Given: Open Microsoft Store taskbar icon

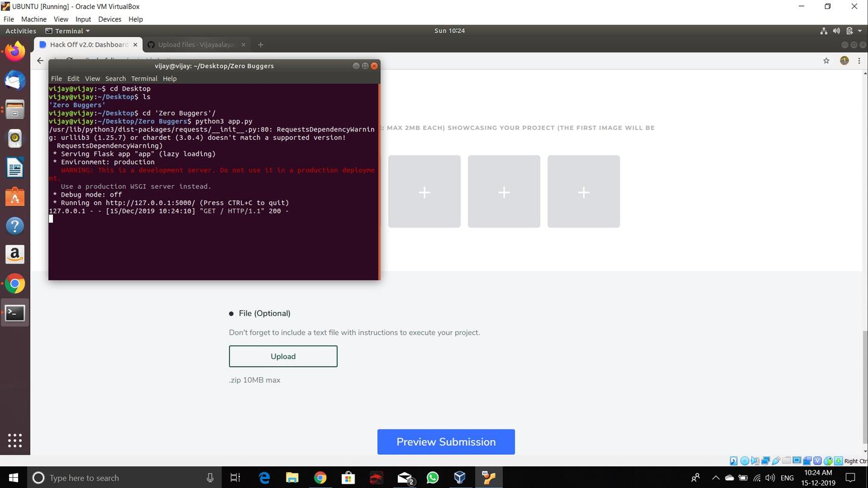Looking at the screenshot, I should click(x=348, y=477).
